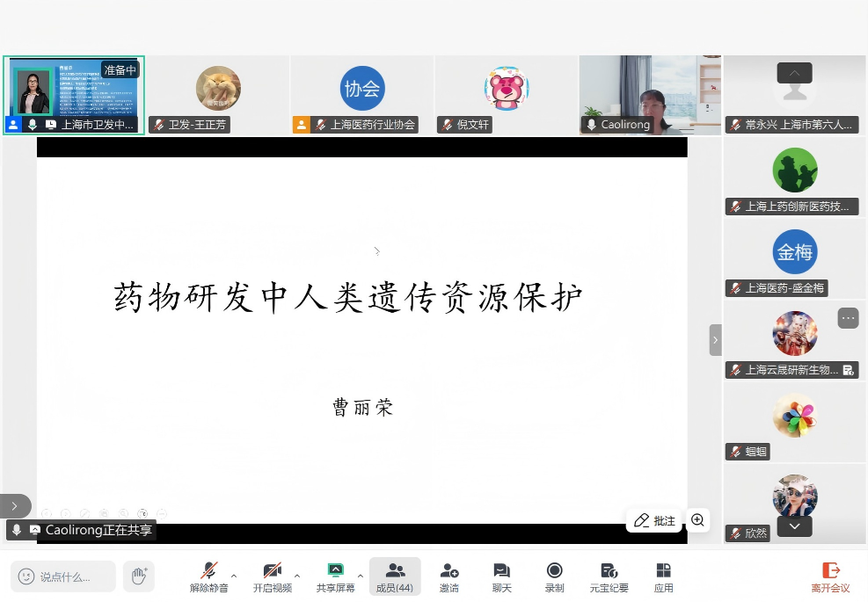Image resolution: width=868 pixels, height=602 pixels.
Task: Zoom into shared screen with magnifier icon
Action: coord(697,520)
